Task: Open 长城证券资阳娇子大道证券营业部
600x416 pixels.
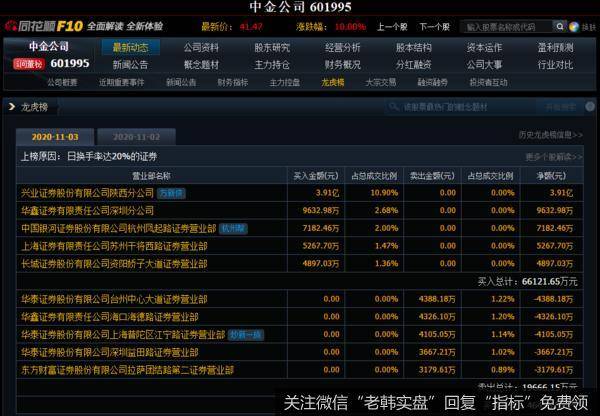Action: 114,264
